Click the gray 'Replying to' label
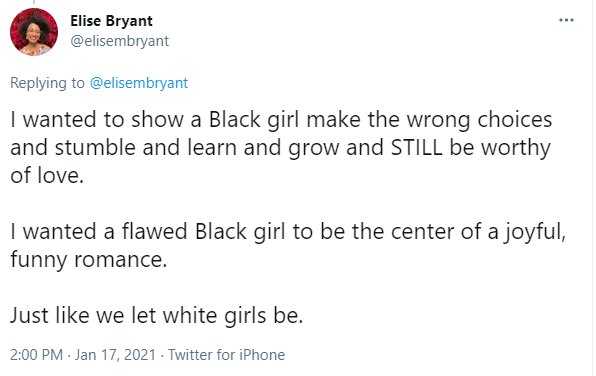596x376 pixels. coord(47,83)
